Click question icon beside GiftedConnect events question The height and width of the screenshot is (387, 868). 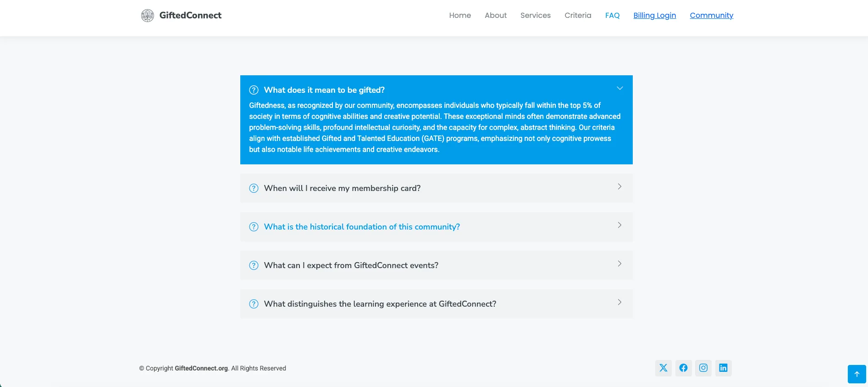point(254,265)
